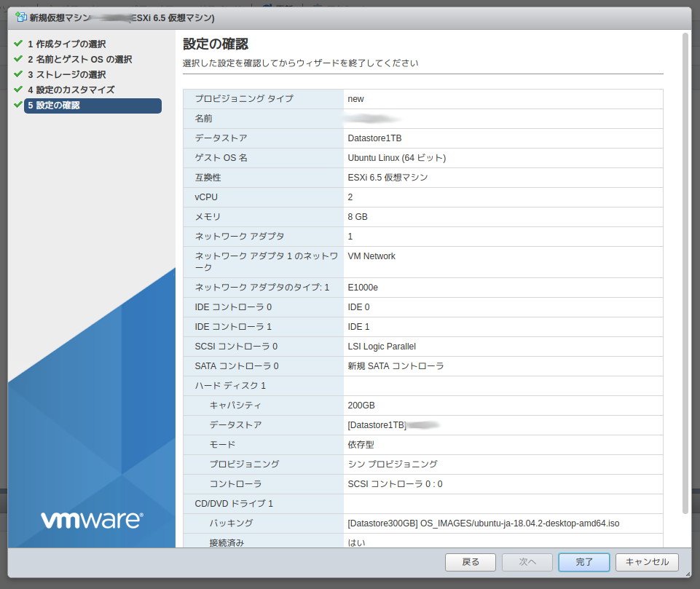Viewport: 700px width, 589px height.
Task: Click the ゲスト OS 名 label
Action: coord(221,158)
